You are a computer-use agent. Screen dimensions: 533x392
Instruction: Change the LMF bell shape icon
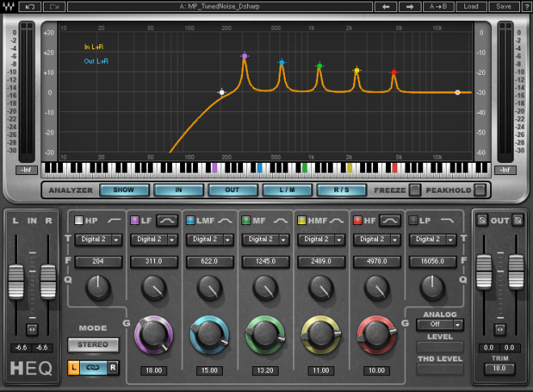(x=225, y=221)
